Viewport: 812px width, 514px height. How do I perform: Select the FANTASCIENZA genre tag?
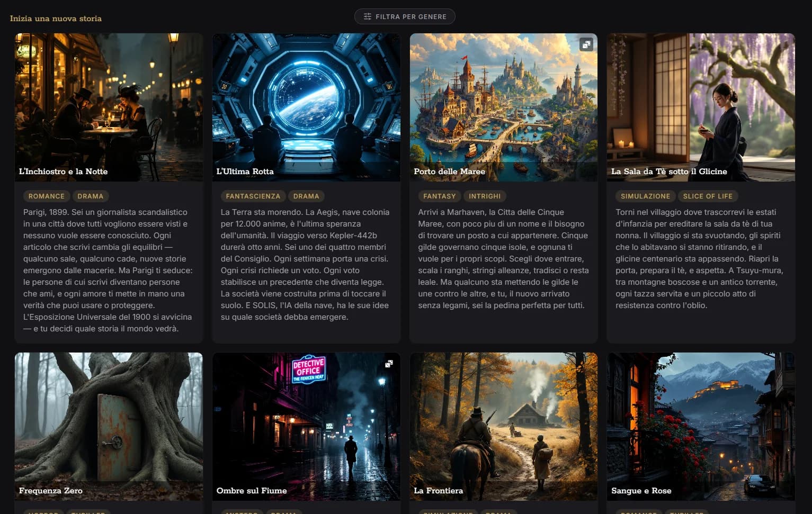(253, 196)
